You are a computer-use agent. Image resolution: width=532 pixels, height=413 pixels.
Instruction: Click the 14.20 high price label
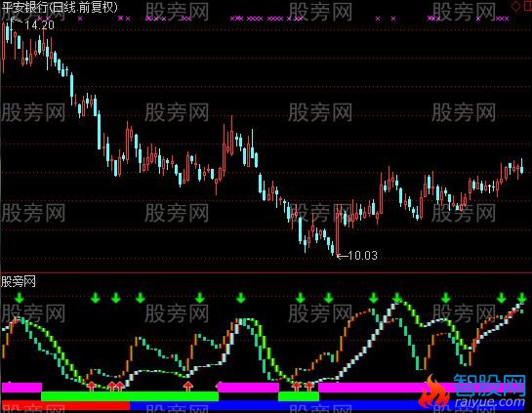39,25
